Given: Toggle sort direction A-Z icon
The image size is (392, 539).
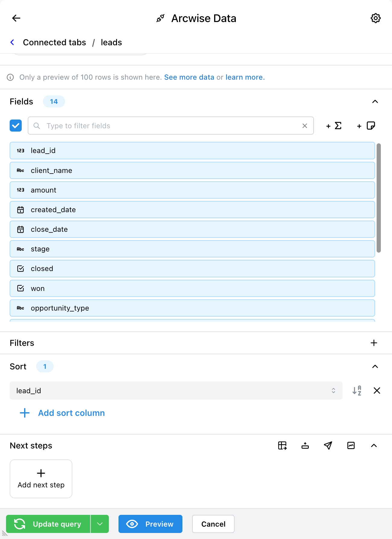Looking at the screenshot, I should tap(357, 391).
